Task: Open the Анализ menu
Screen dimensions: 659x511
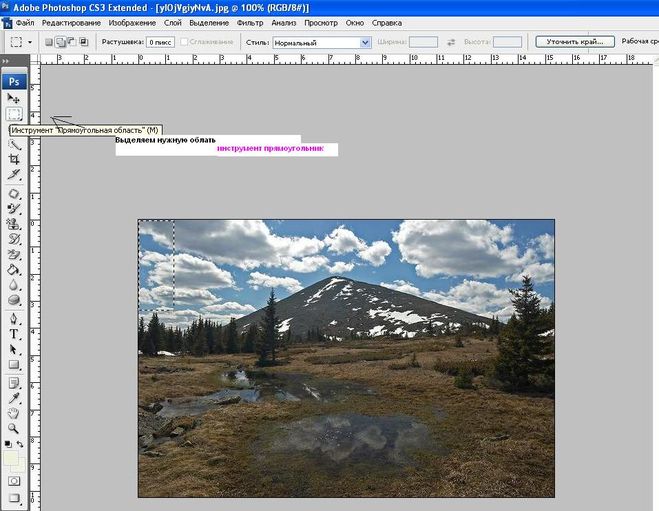Action: tap(284, 23)
